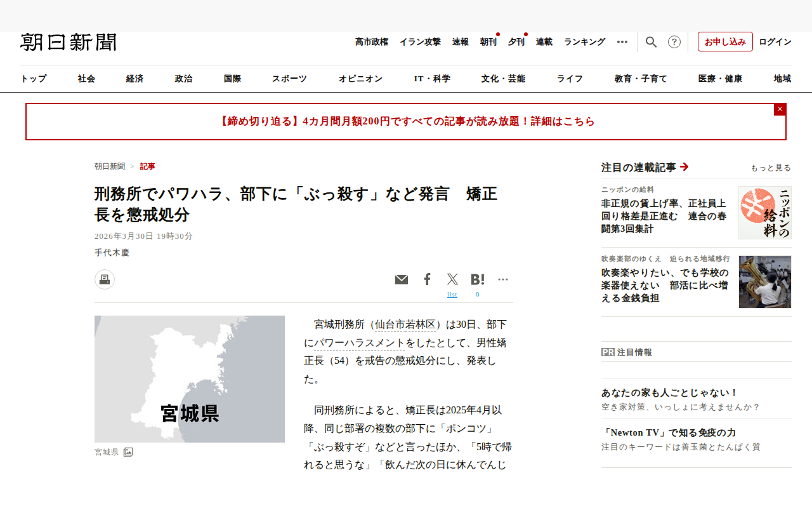Open PR link 「Newton TV」で知る免疫の力
This screenshot has height=508, width=812.
pos(669,432)
